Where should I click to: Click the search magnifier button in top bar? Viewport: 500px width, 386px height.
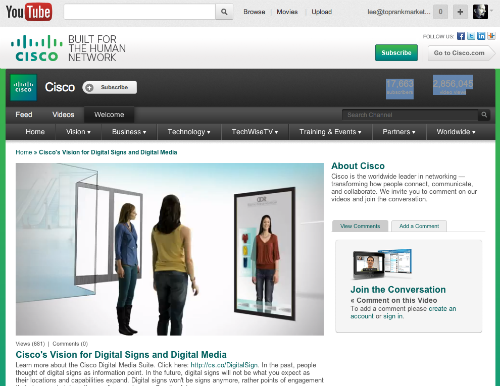click(x=224, y=12)
